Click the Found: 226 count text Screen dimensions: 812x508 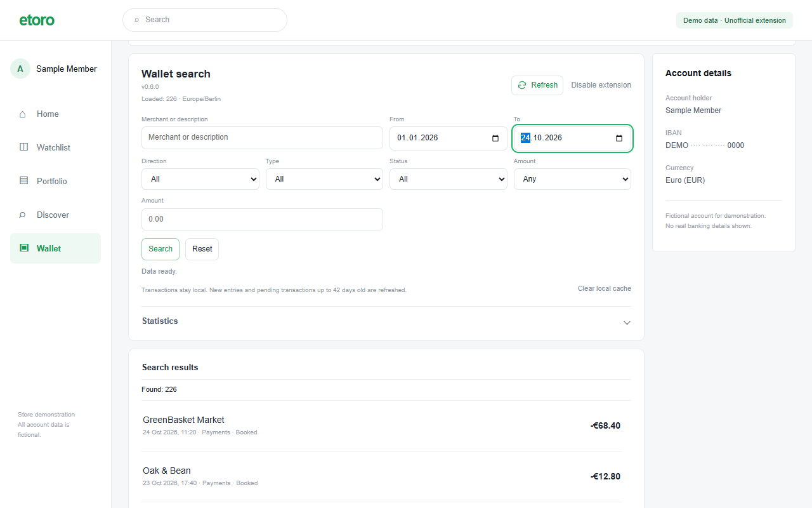click(x=159, y=389)
